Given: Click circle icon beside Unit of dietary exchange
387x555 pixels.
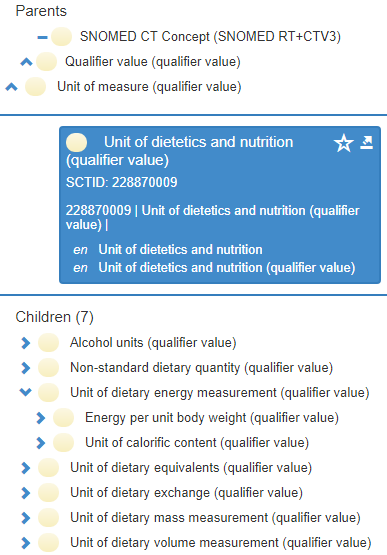Looking at the screenshot, I should (48, 493).
